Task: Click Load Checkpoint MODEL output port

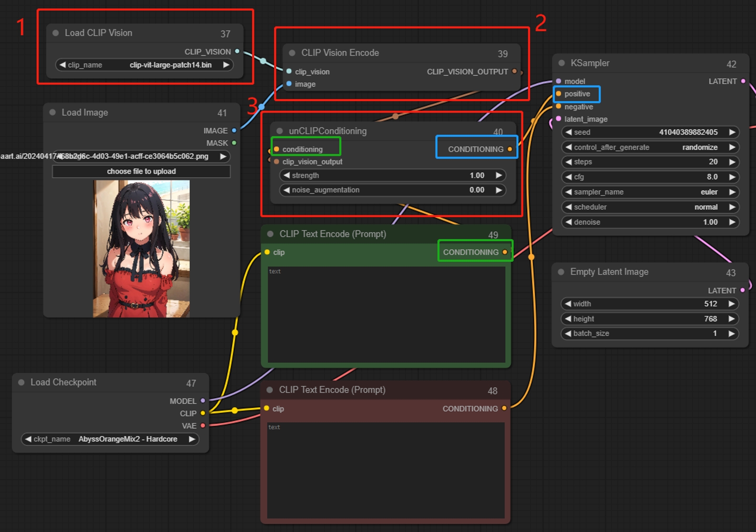Action: [x=203, y=401]
